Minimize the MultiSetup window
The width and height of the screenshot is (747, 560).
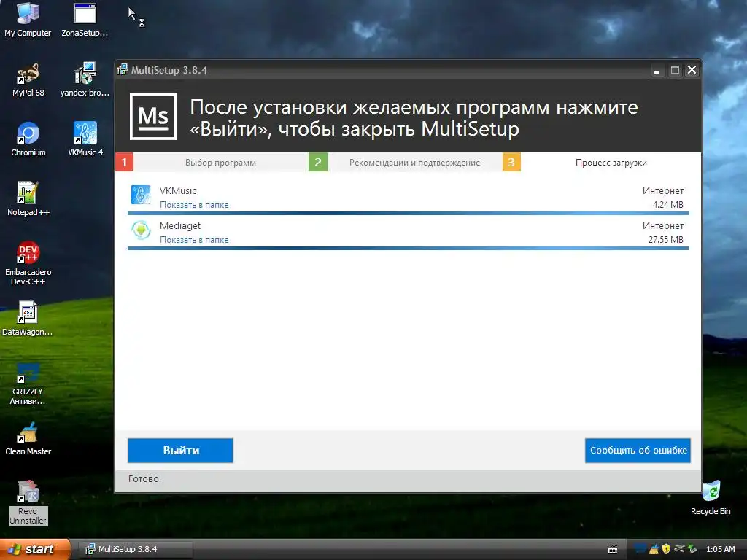pos(657,71)
